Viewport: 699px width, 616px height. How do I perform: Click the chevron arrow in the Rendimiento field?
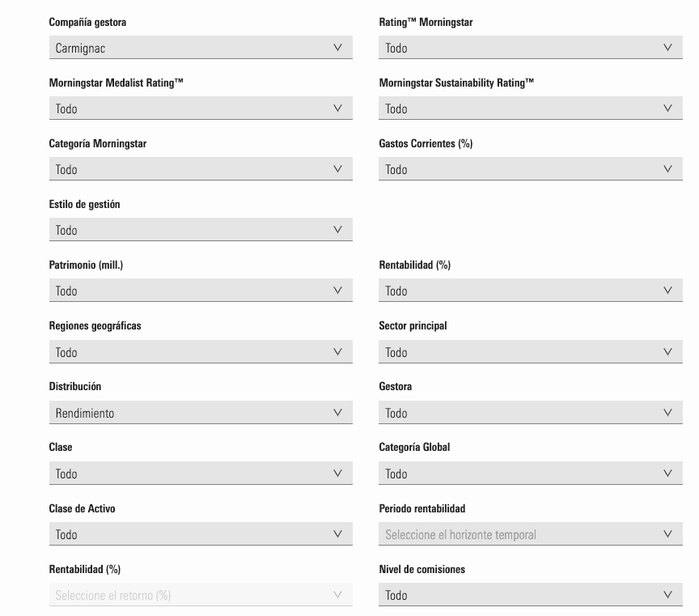(338, 412)
